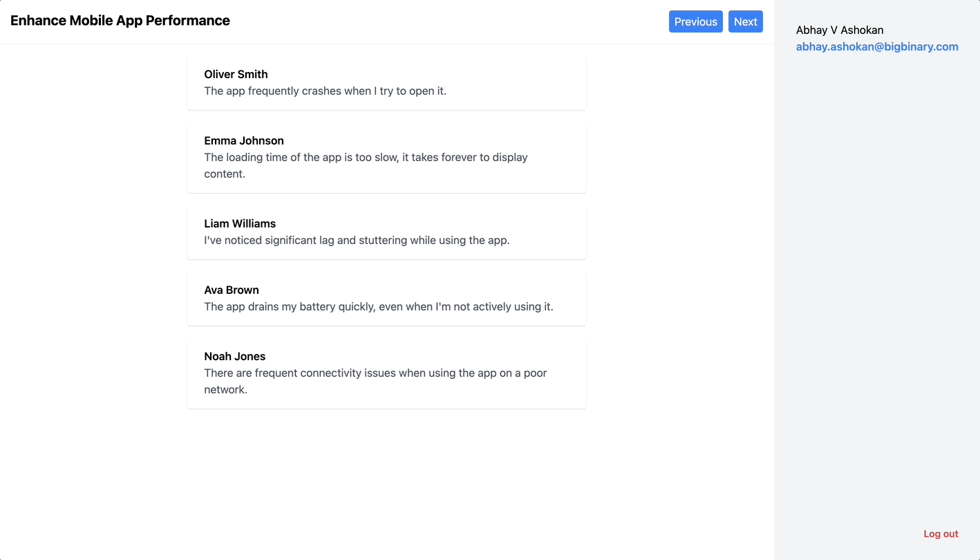This screenshot has width=980, height=560.
Task: Click the Ava Brown name heading
Action: coord(232,290)
